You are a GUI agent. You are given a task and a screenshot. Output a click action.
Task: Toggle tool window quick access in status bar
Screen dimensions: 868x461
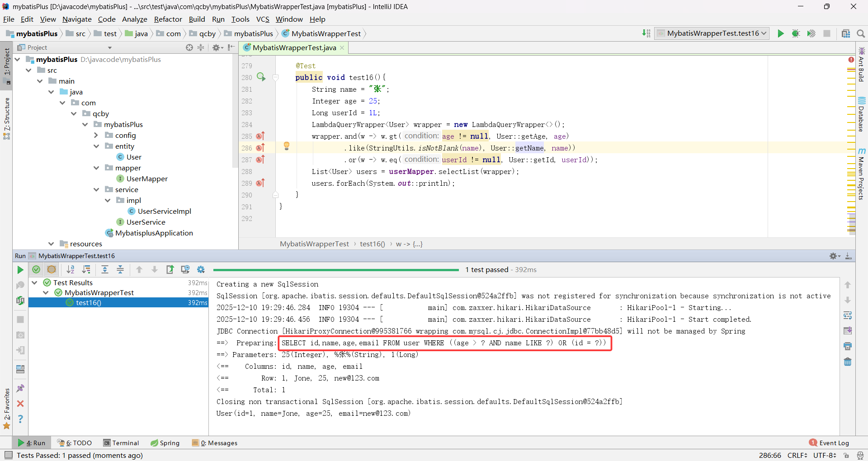pos(8,455)
